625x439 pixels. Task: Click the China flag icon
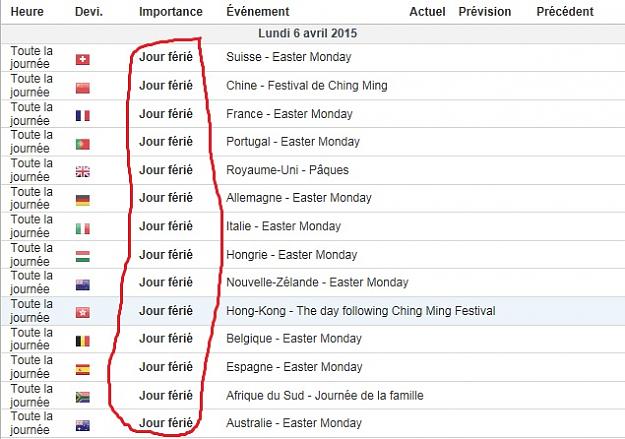click(83, 88)
